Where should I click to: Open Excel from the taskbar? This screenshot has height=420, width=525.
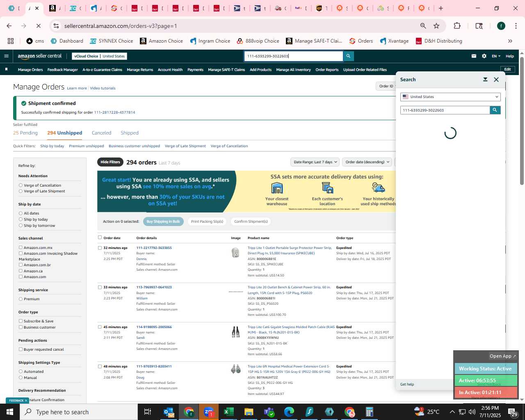(x=229, y=412)
